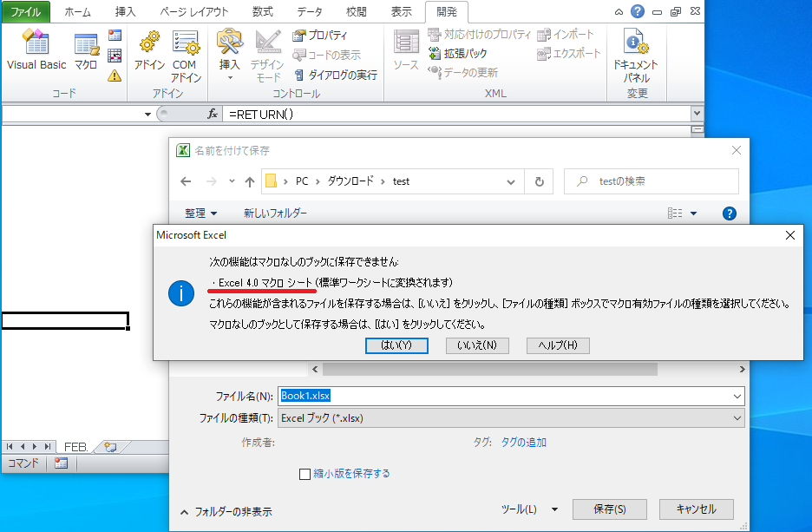
Task: Open the ファイル tab
Action: [x=26, y=12]
